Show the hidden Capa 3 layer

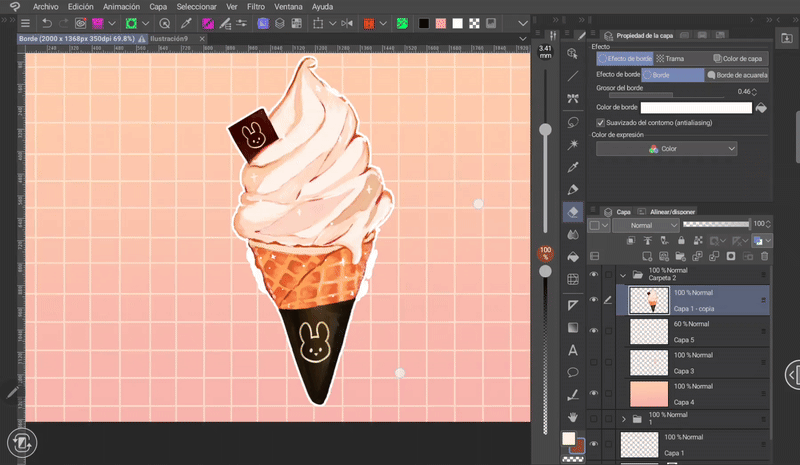pos(594,362)
